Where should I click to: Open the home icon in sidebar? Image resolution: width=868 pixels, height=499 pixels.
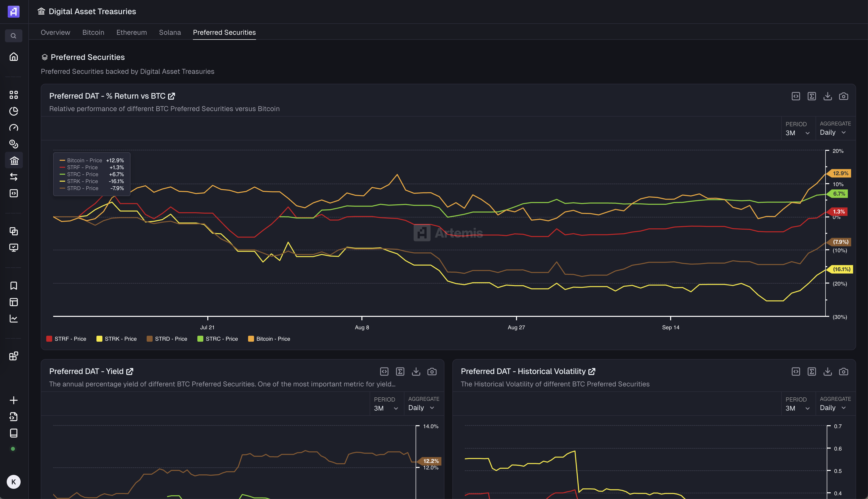point(13,57)
